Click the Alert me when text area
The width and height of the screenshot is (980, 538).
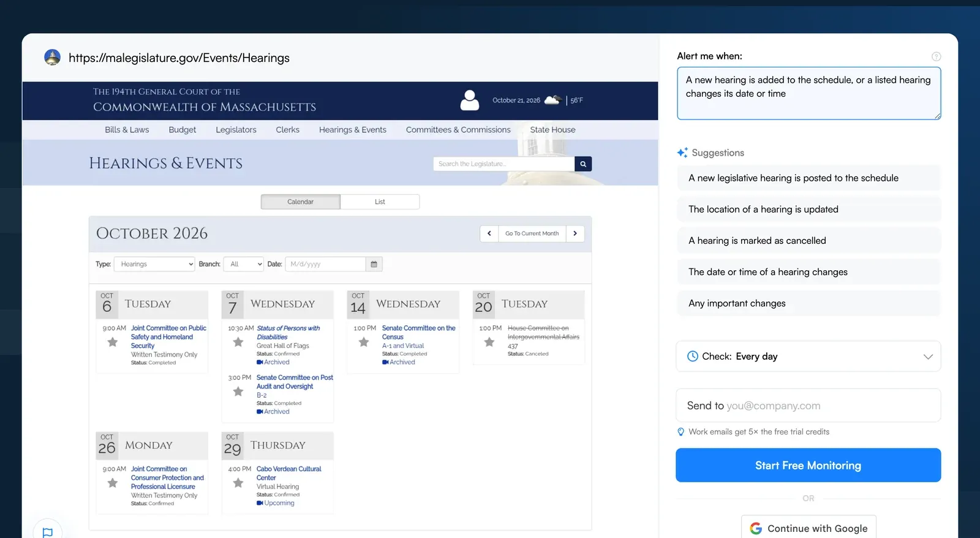[x=809, y=93]
